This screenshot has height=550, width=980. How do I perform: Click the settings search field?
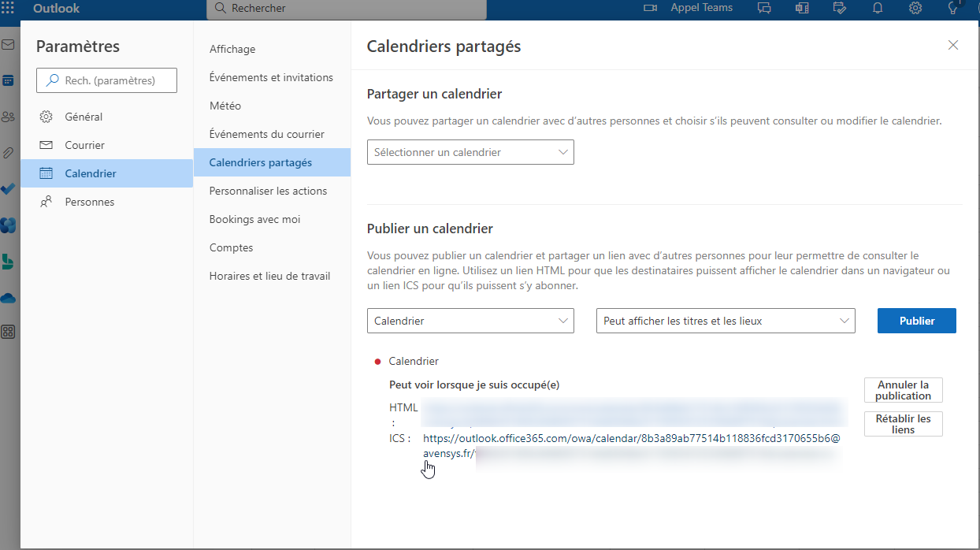tap(109, 80)
